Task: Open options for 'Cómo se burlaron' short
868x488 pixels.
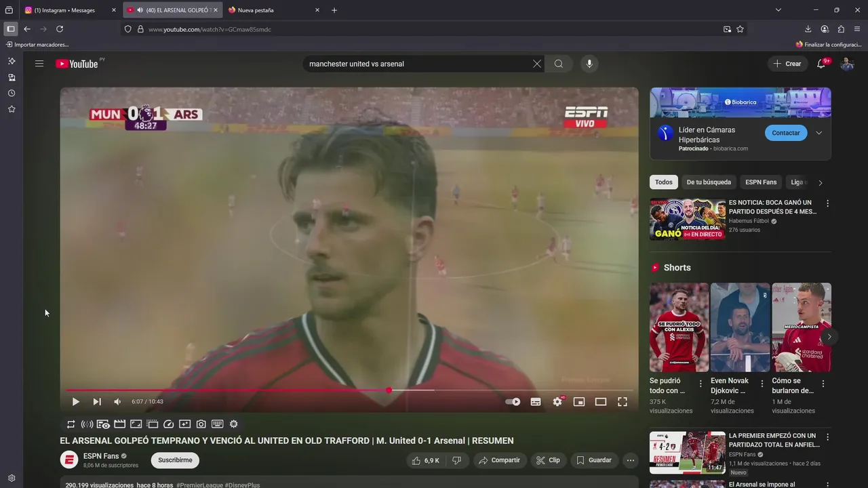Action: (x=823, y=384)
